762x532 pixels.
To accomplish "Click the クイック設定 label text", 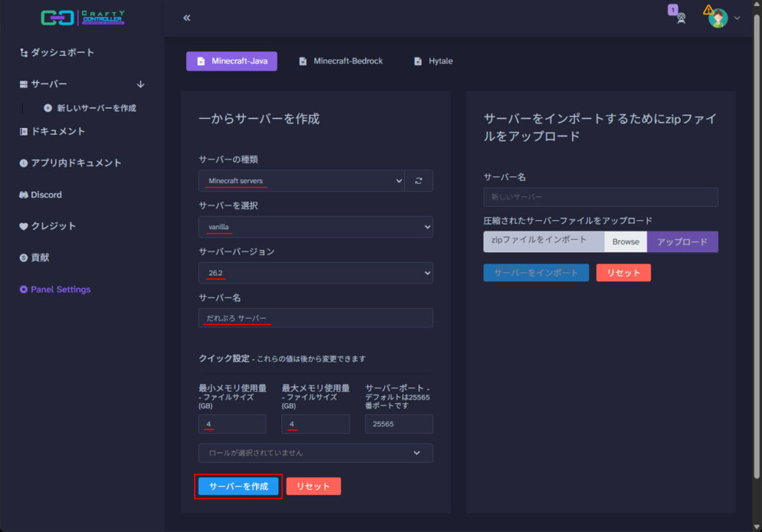I will 224,358.
